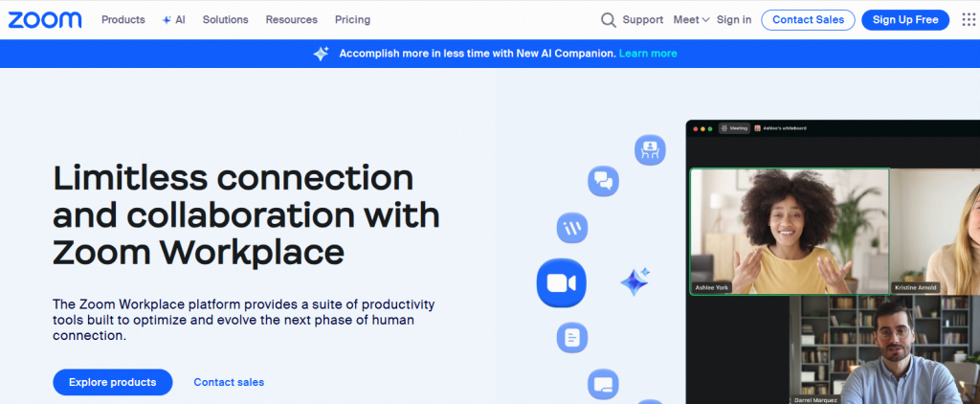980x404 pixels.
Task: Click the 'Limitless connection' headline text
Action: 246,214
